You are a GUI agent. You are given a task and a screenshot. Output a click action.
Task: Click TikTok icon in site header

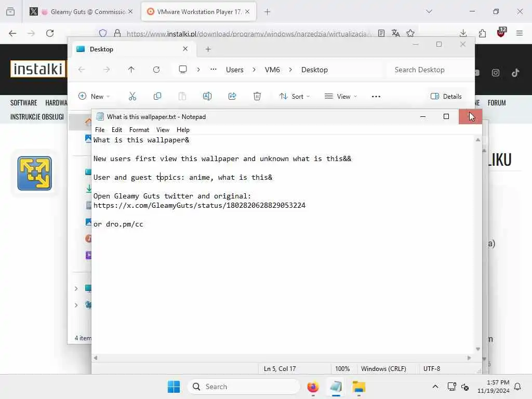pos(515,73)
